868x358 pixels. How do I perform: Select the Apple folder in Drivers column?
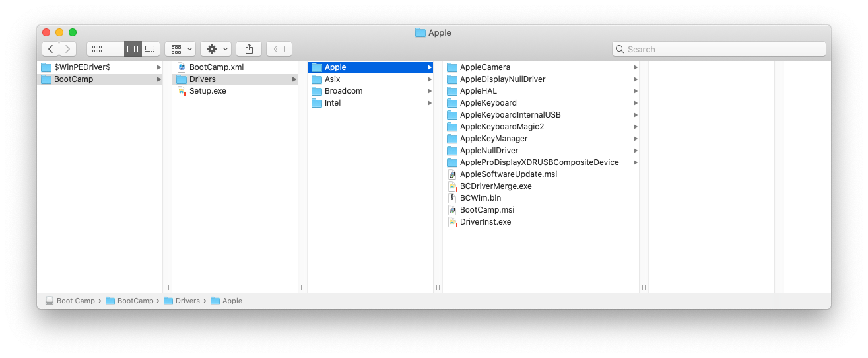370,67
